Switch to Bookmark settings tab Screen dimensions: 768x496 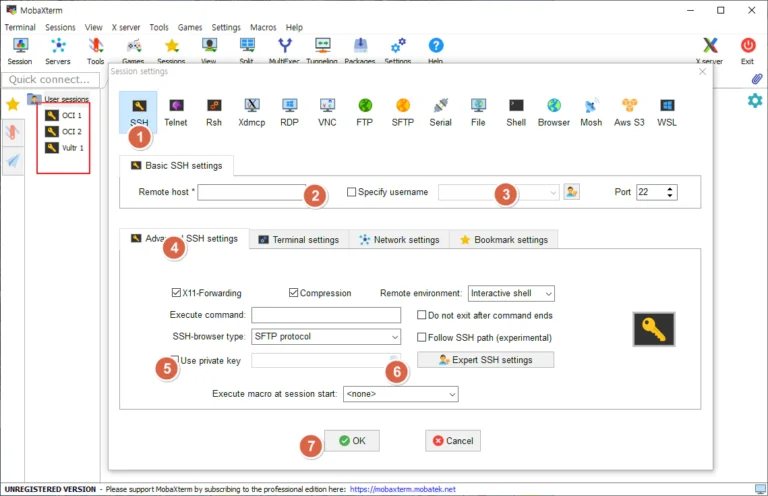pyautogui.click(x=504, y=239)
